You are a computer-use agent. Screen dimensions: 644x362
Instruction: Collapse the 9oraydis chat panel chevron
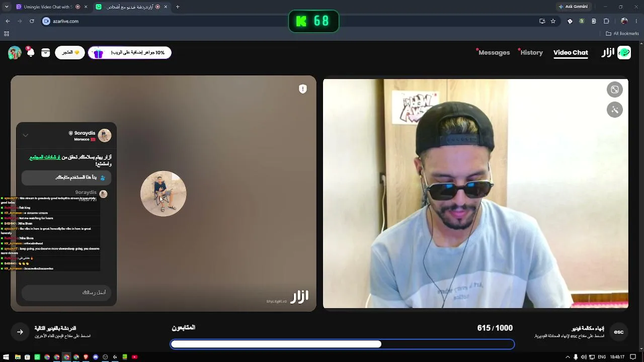25,135
